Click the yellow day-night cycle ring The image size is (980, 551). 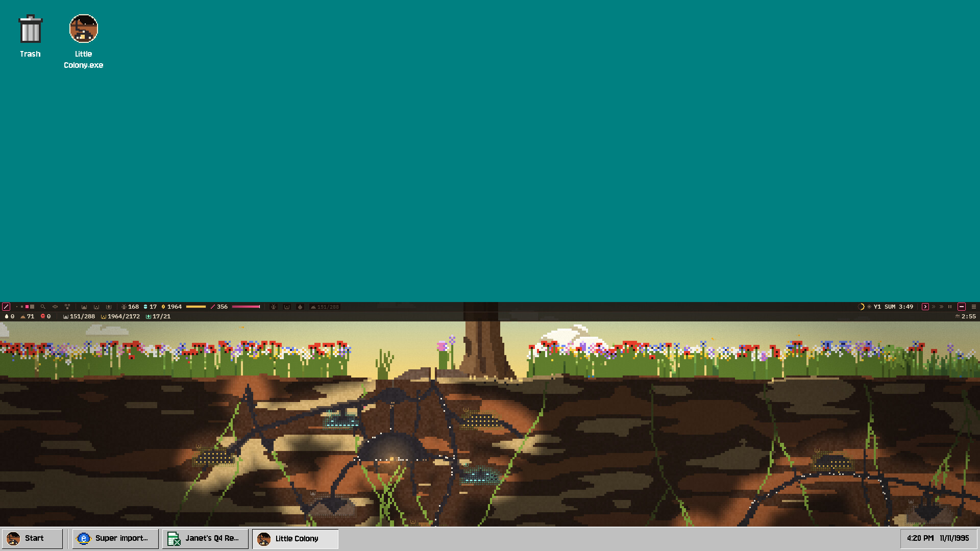click(861, 307)
